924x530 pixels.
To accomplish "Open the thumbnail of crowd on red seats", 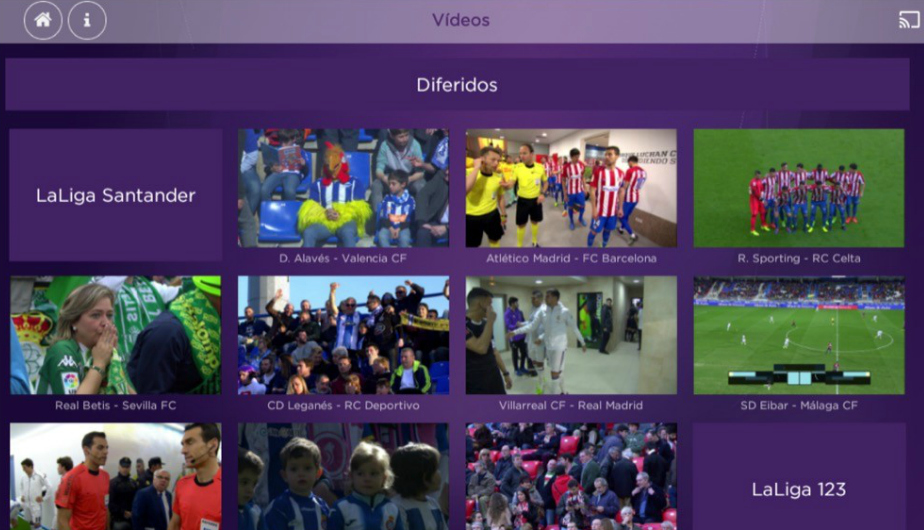I will [x=571, y=476].
